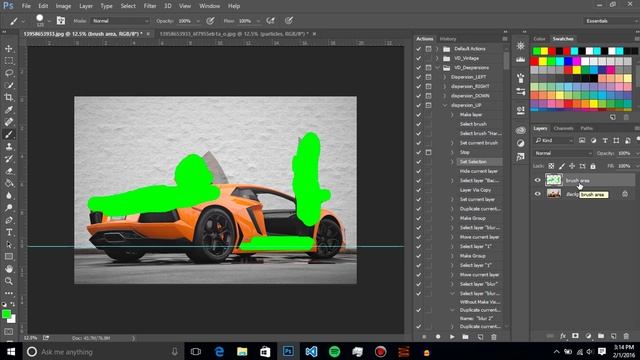Viewport: 640px width, 360px height.
Task: Collapse the dispersion_UP action
Action: click(444, 105)
